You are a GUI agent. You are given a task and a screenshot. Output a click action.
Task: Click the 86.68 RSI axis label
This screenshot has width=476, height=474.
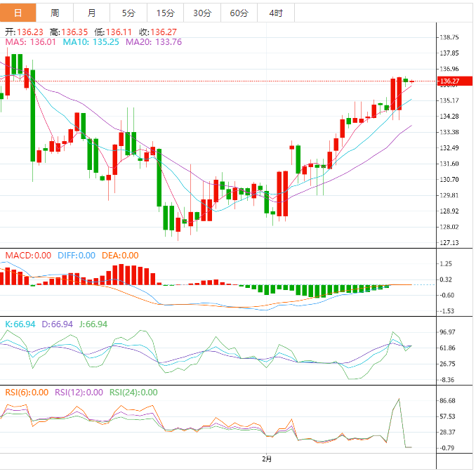[x=448, y=400]
